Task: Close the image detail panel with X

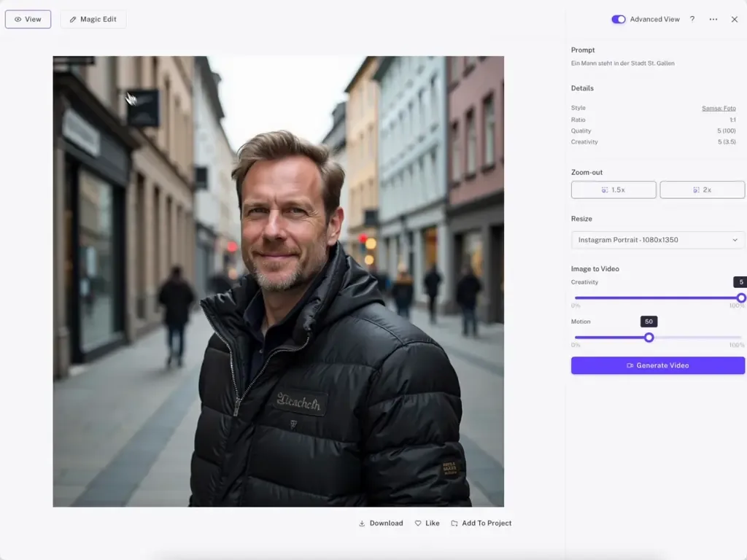Action: (734, 19)
